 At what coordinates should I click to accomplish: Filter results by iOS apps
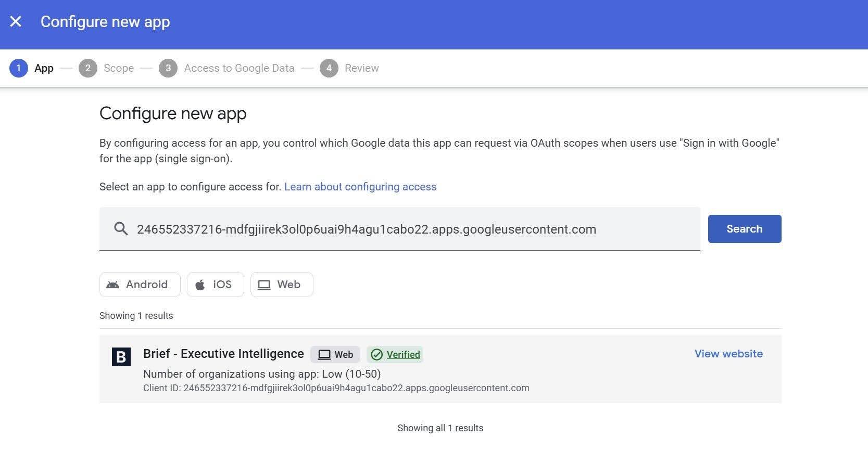[215, 285]
